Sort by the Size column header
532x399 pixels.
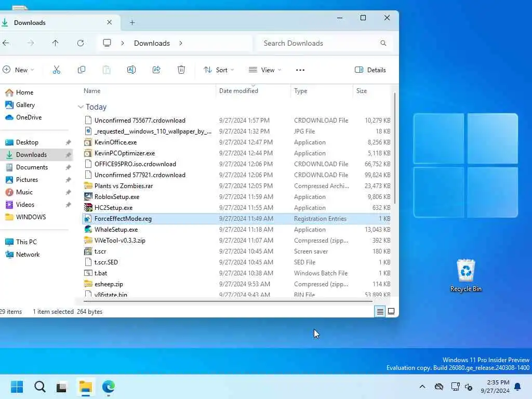tap(372, 91)
